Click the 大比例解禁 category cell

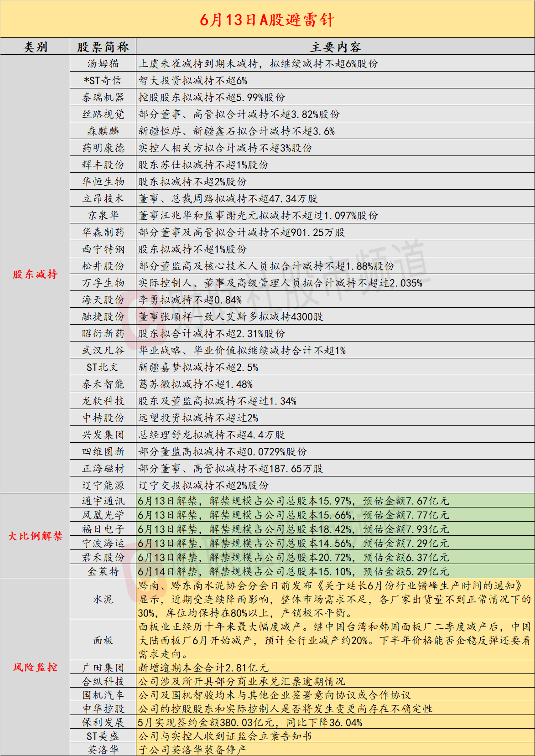pos(35,536)
